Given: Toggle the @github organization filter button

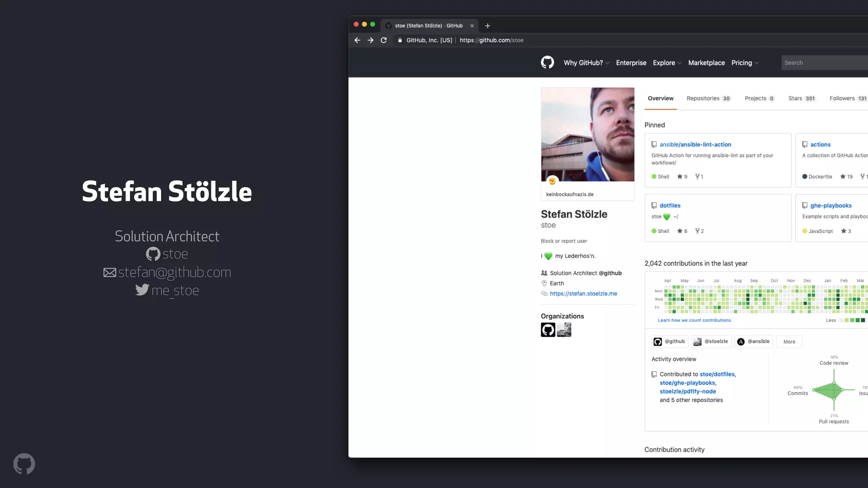Looking at the screenshot, I should (x=670, y=341).
